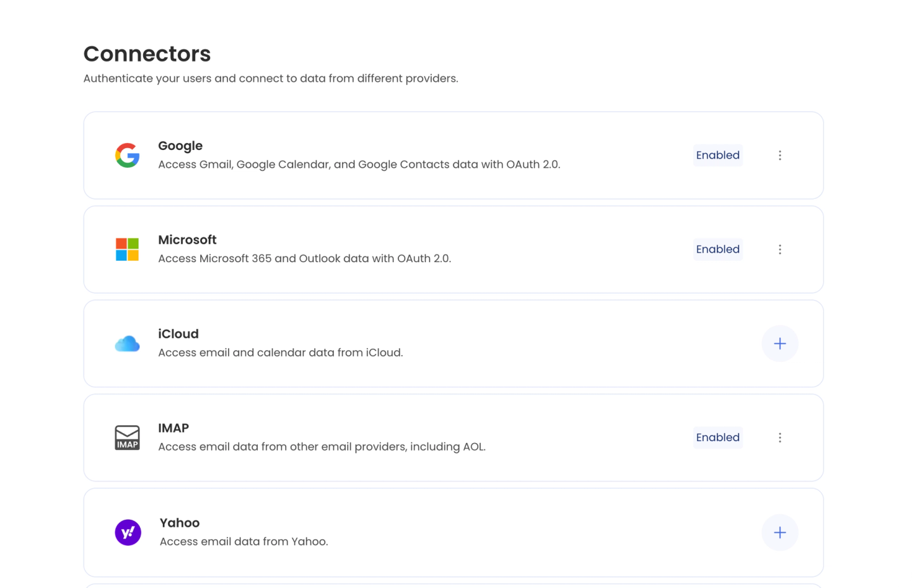Click the Enabled badge for IMAP
This screenshot has width=912, height=588.
pos(718,437)
